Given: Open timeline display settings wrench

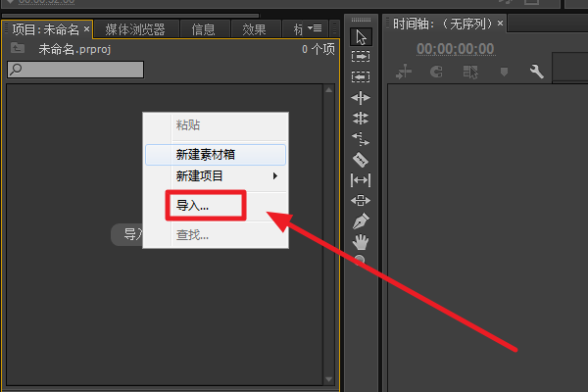Looking at the screenshot, I should [x=537, y=72].
